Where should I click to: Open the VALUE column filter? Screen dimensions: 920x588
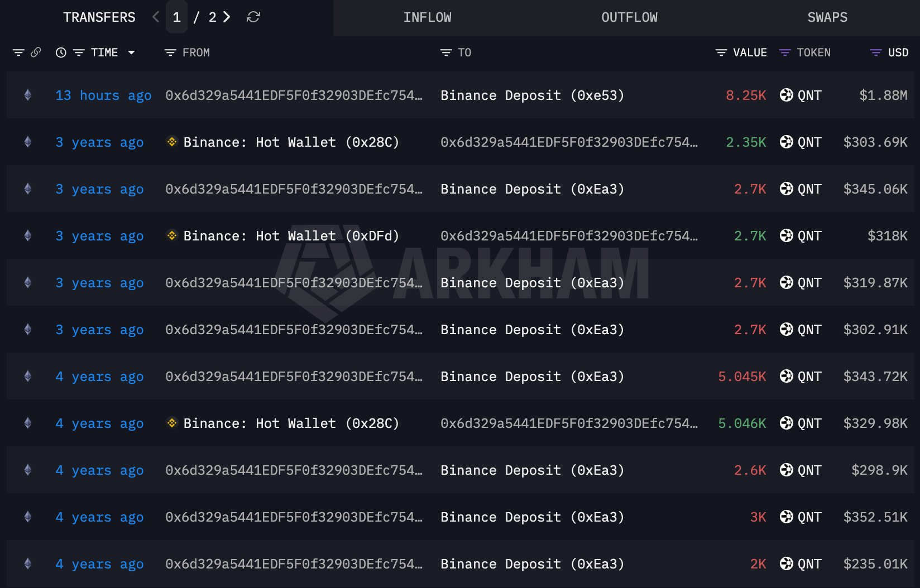[721, 52]
